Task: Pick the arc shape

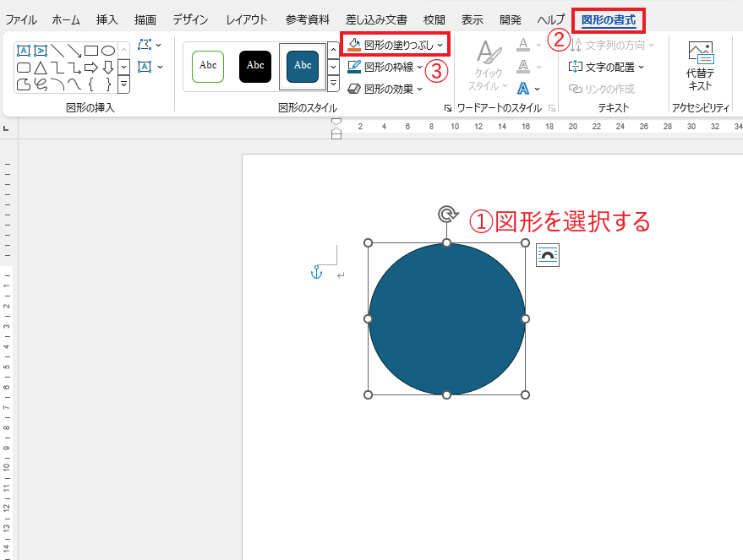Action: click(57, 84)
